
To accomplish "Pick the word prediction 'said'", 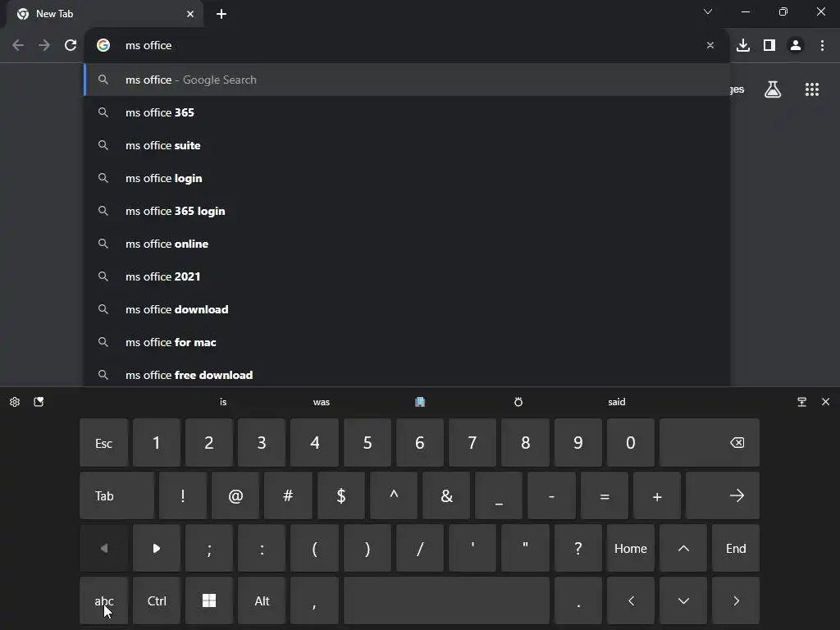I will tap(617, 402).
